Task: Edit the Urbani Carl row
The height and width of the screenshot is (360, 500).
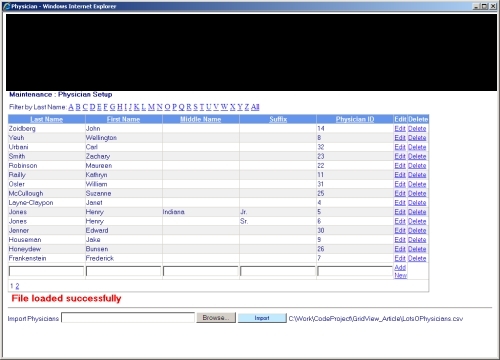Action: 400,147
